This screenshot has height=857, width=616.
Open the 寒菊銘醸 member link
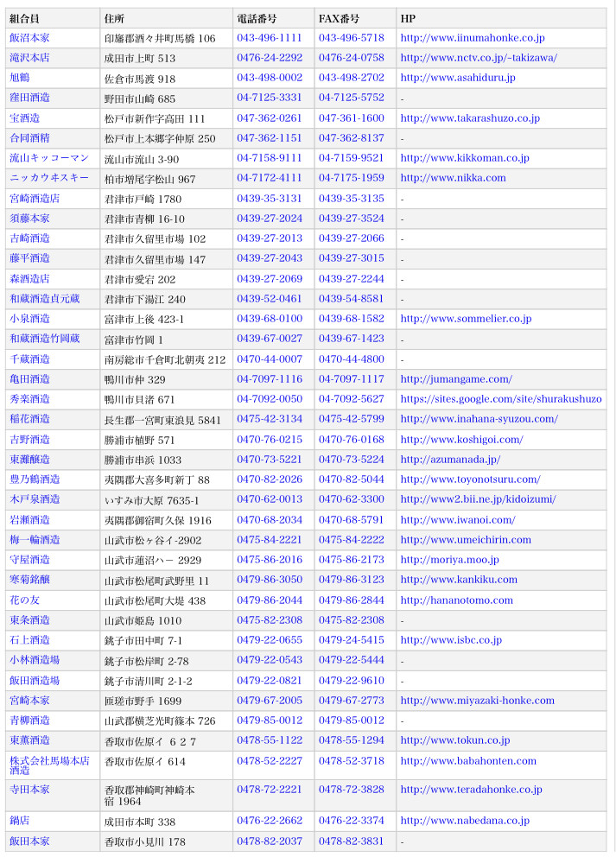(29, 580)
